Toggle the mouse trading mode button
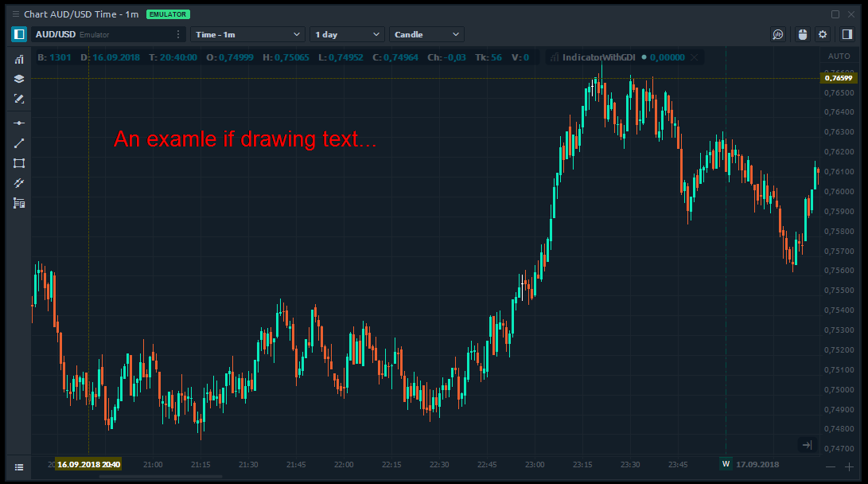Viewport: 868px width, 484px height. tap(802, 34)
